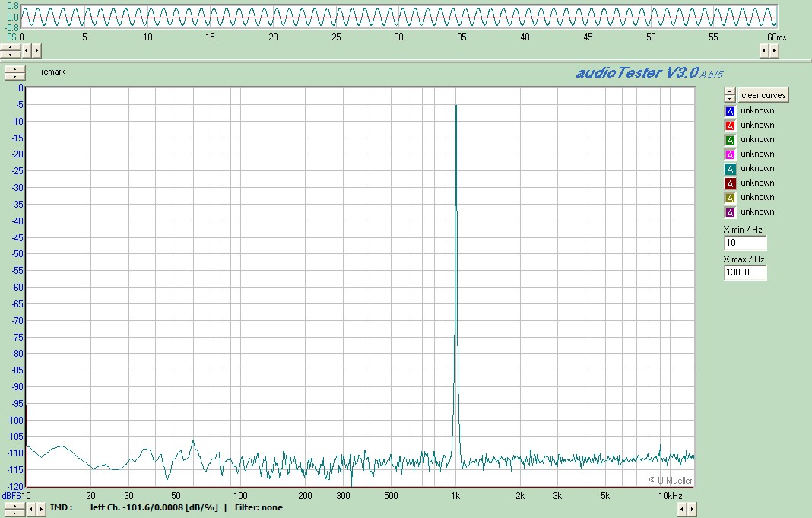Click the 10kHz frequency axis label
812x518 pixels.
(670, 496)
